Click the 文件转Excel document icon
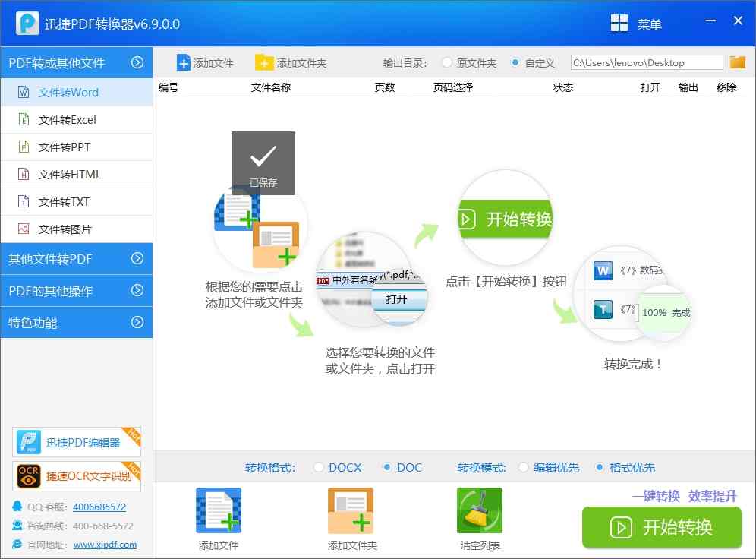The width and height of the screenshot is (756, 559). click(x=23, y=119)
